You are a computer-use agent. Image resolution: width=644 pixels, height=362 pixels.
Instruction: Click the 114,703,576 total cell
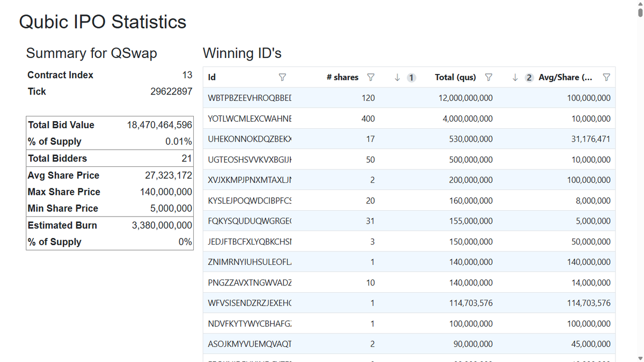point(439,303)
